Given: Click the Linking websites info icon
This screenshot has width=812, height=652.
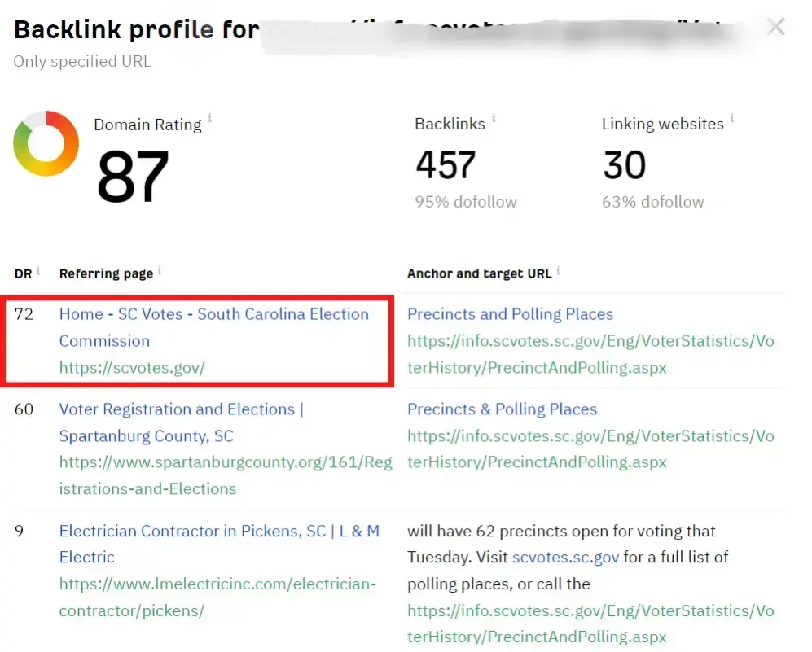Looking at the screenshot, I should point(731,119).
